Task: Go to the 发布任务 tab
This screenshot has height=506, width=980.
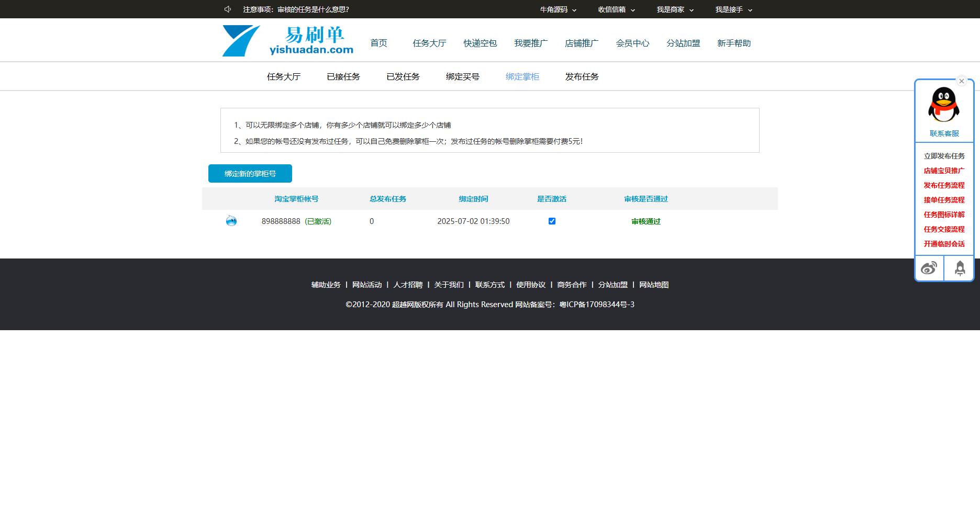Action: 582,77
